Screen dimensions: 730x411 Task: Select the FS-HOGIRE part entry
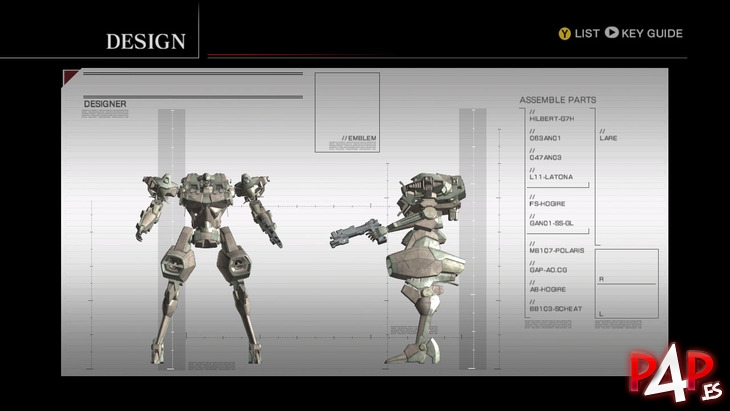pos(547,204)
